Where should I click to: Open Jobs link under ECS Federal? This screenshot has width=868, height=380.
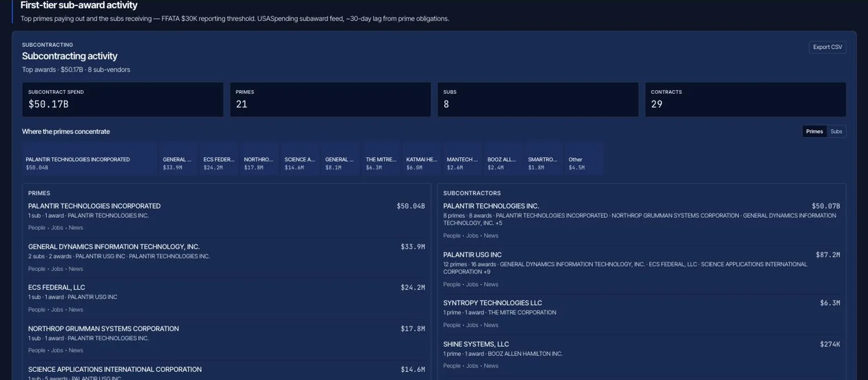pos(57,310)
